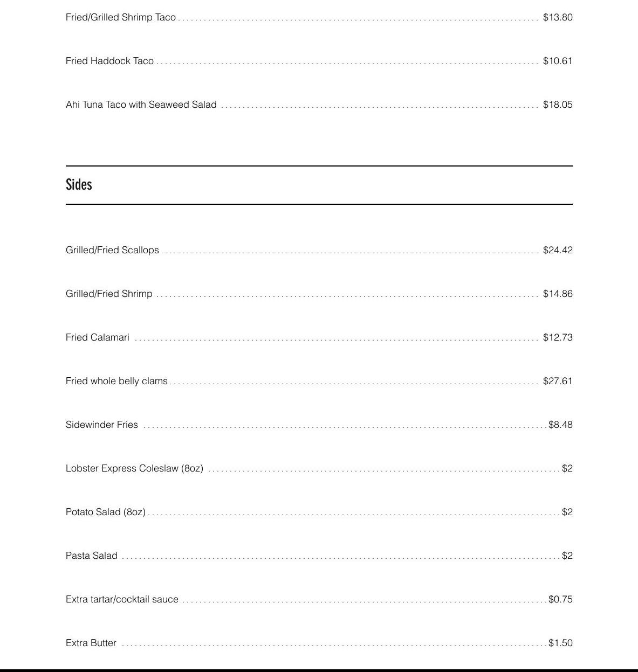Viewport: 638px width, 672px height.
Task: Click the $8.48 Sidewinder Fries price
Action: (560, 425)
